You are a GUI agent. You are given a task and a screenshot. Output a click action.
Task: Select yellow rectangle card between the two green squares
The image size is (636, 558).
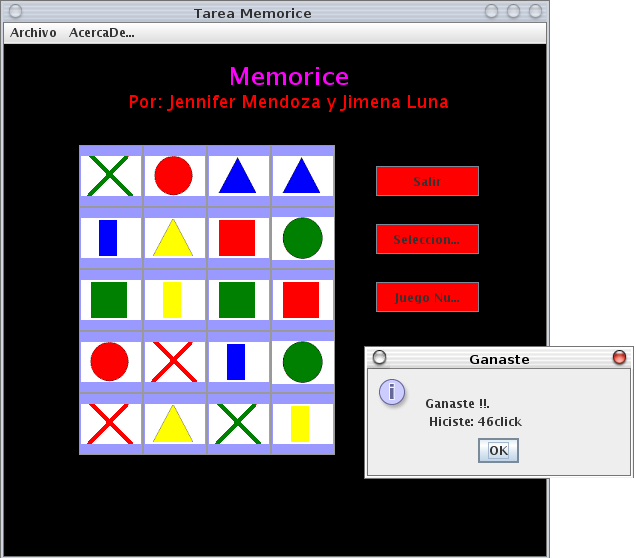[x=175, y=300]
